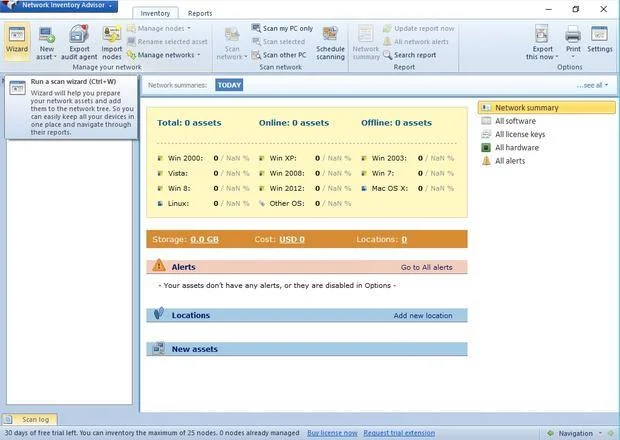
Task: Click Request trial extension
Action: coord(399,433)
